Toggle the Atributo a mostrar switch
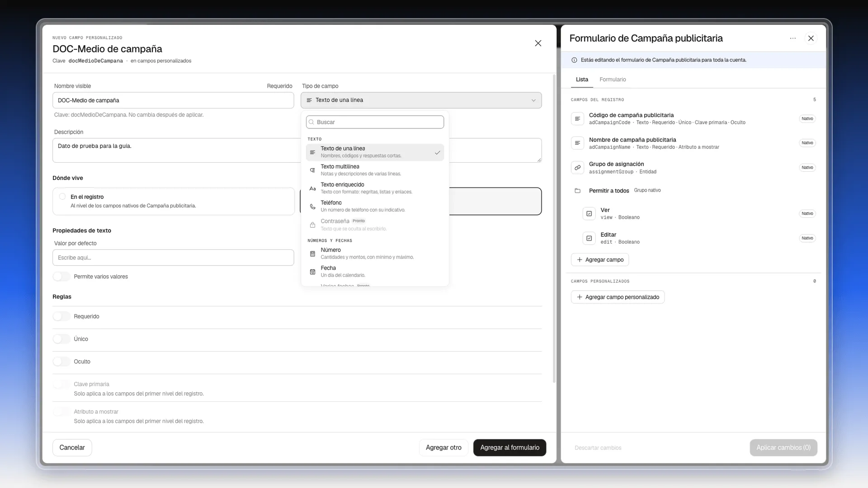 pyautogui.click(x=61, y=412)
